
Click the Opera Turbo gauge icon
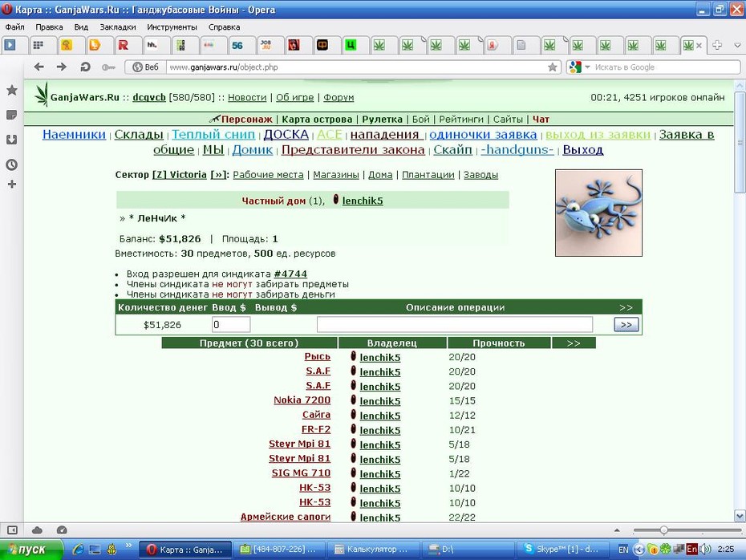(x=62, y=530)
